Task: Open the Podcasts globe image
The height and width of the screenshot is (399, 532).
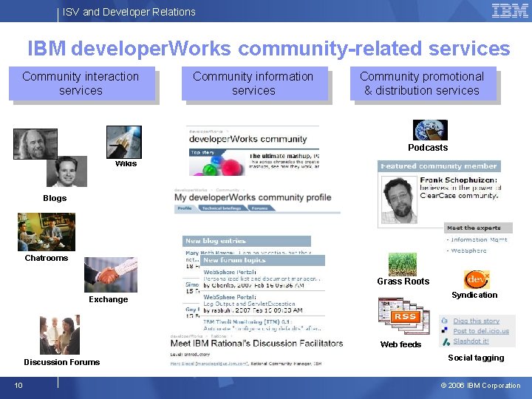Action: click(x=430, y=130)
